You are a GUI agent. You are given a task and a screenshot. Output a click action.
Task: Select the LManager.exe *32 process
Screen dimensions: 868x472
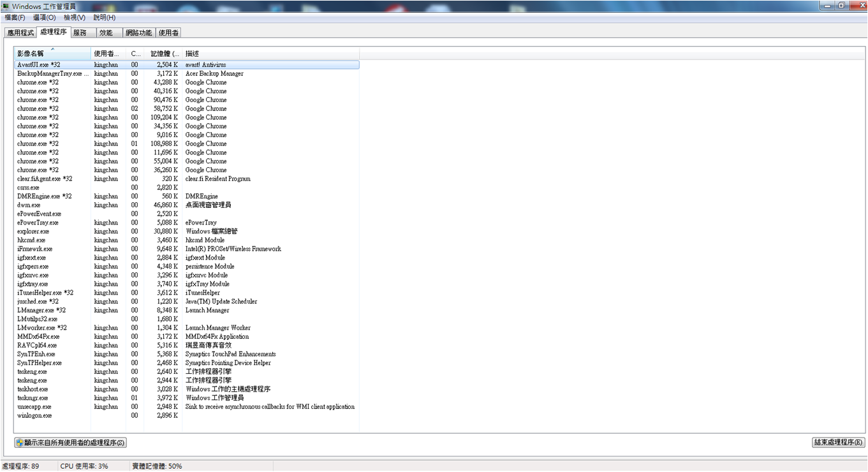187,310
